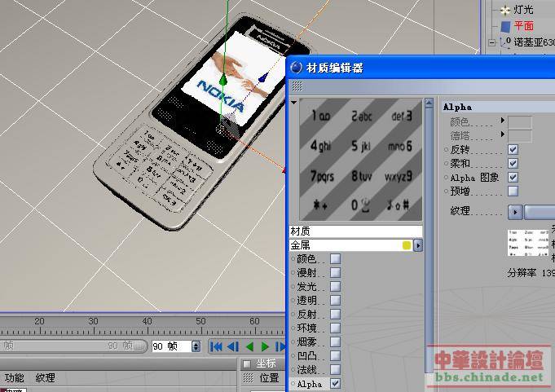Uncheck the 反转 option
The width and height of the screenshot is (555, 392).
click(513, 150)
